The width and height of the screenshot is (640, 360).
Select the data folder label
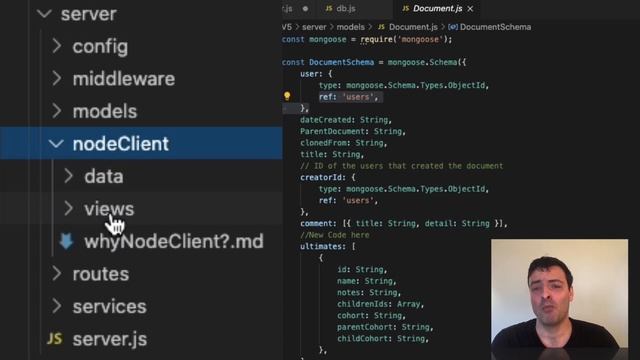point(104,176)
